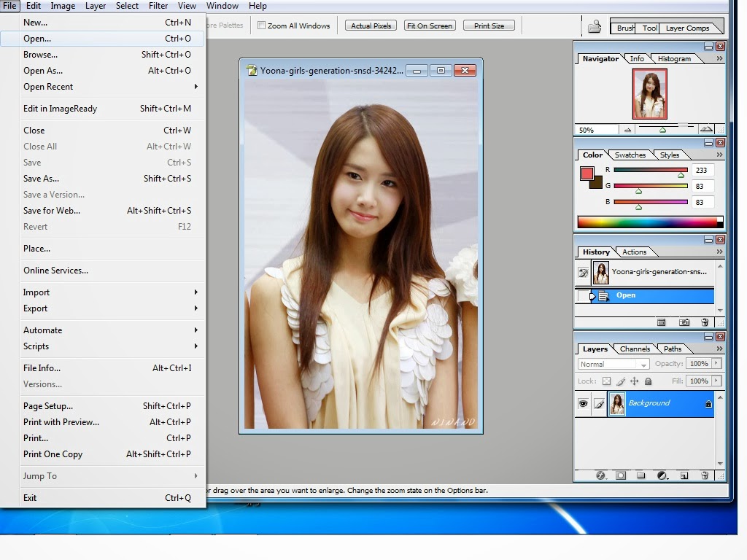Switch to the Histogram tab
The image size is (747, 560).
[x=674, y=58]
